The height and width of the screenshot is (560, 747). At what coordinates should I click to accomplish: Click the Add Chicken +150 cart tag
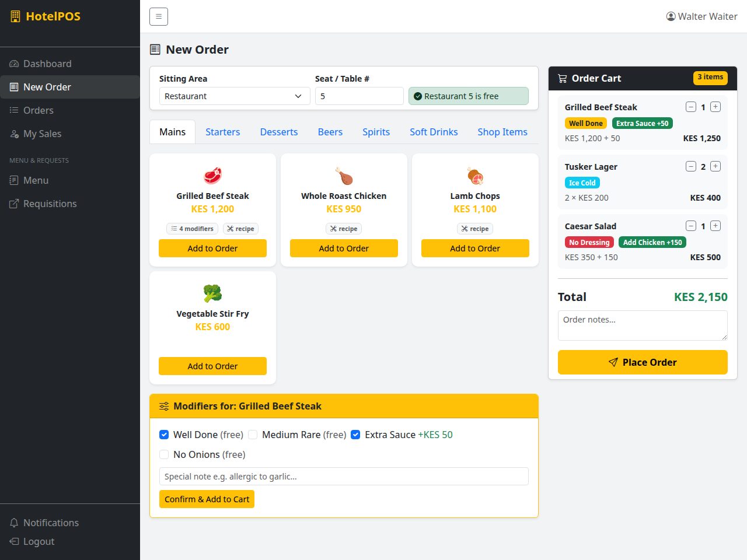(652, 242)
